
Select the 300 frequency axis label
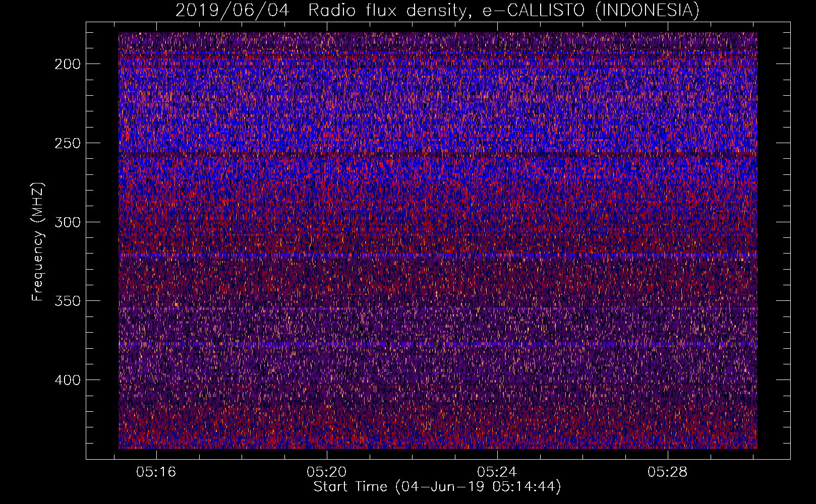tap(68, 222)
